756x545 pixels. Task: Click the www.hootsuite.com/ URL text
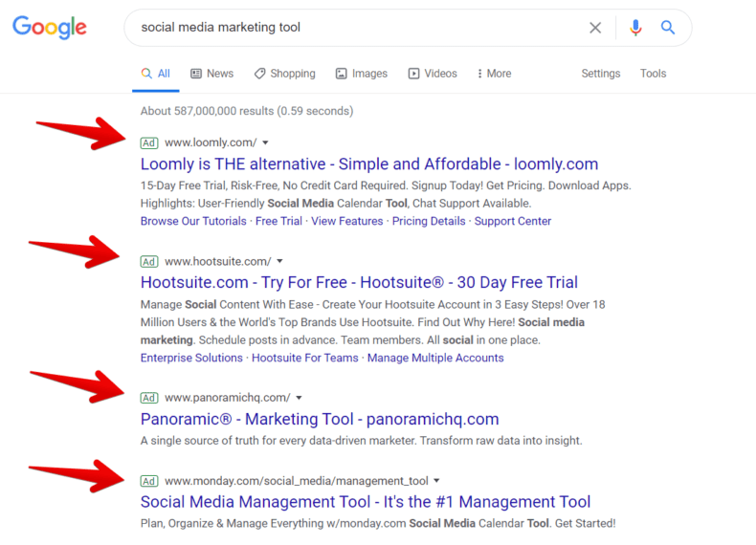click(218, 262)
